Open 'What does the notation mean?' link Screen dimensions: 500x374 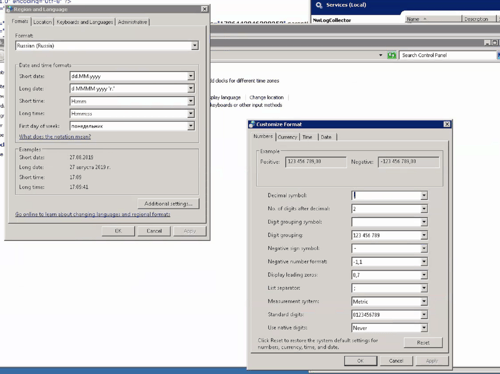pyautogui.click(x=55, y=137)
